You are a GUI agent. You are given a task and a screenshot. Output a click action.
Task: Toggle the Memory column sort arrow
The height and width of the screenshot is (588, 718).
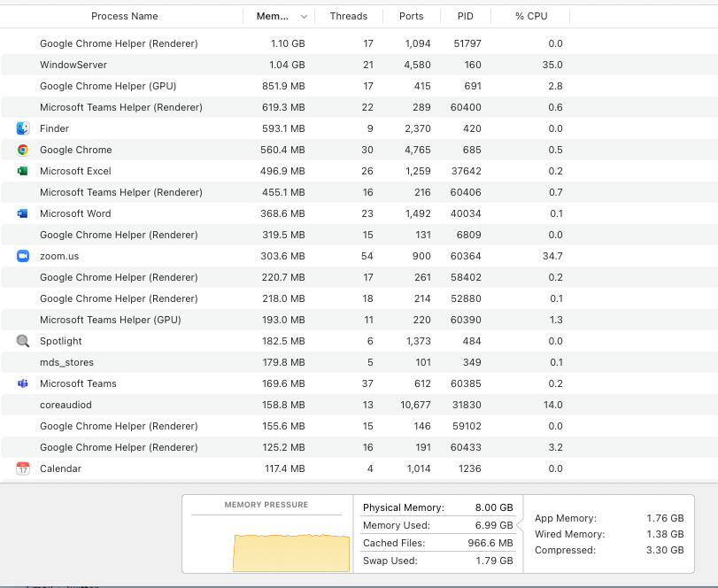point(305,16)
